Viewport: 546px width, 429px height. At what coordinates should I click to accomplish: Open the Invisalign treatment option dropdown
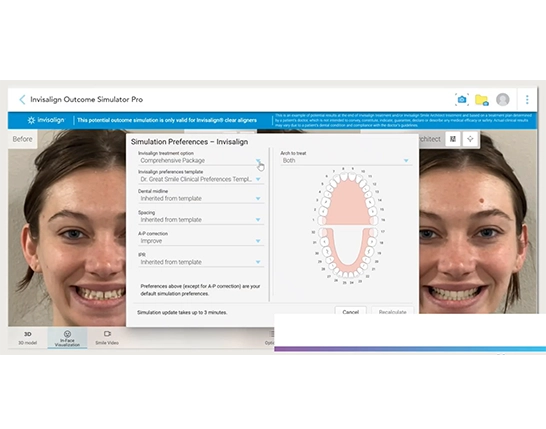click(x=201, y=161)
